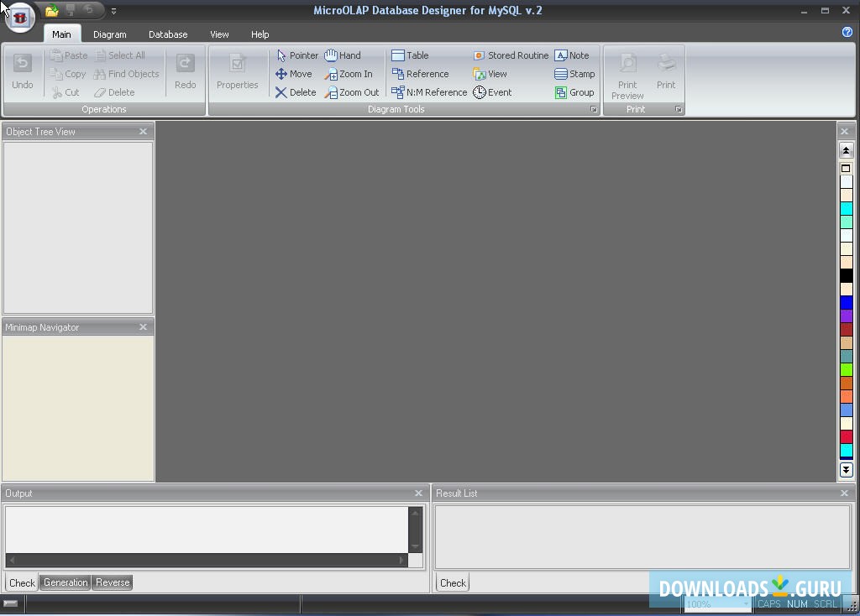
Task: Pick the black color swatch
Action: [x=846, y=276]
